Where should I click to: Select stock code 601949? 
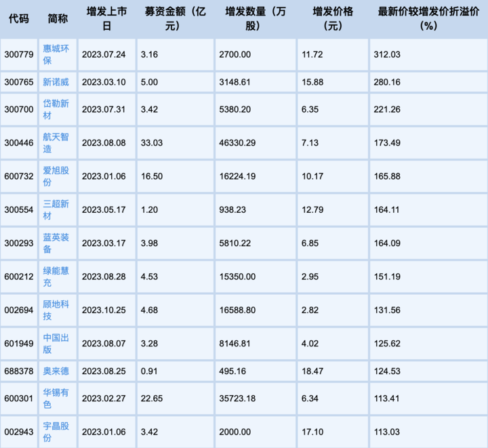pos(19,344)
